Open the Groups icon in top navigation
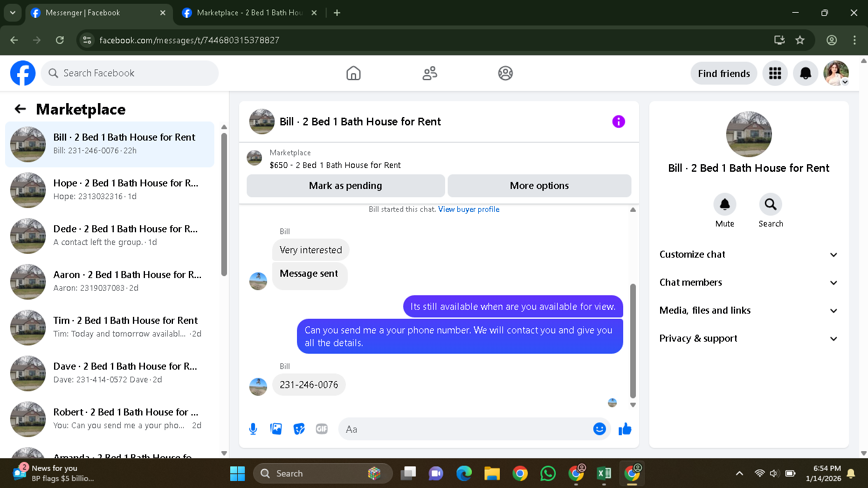The height and width of the screenshot is (488, 868). (506, 73)
